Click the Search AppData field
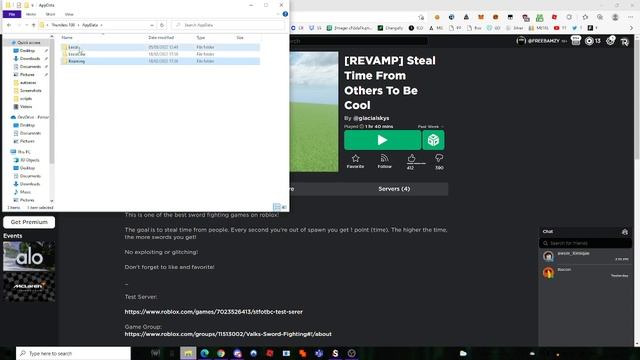This screenshot has height=360, width=640. 228,25
